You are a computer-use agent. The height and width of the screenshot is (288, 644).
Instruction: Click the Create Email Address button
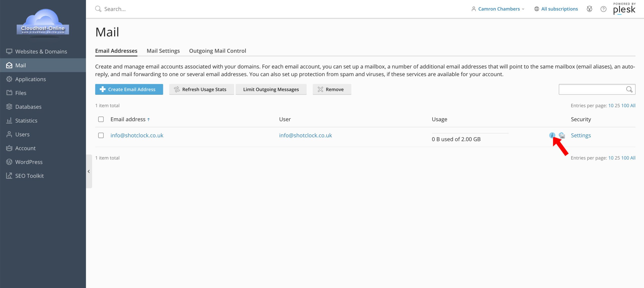coord(129,89)
